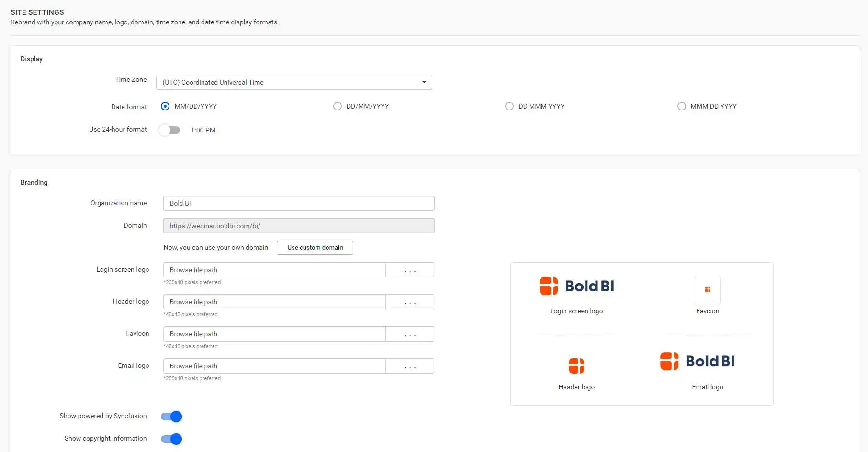
Task: Click the Header logo preview icon
Action: click(576, 365)
